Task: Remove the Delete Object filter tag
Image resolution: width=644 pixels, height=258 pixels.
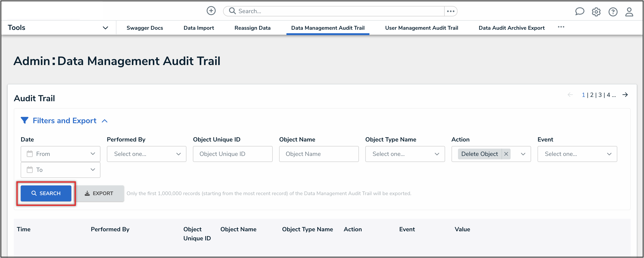Action: tap(506, 154)
